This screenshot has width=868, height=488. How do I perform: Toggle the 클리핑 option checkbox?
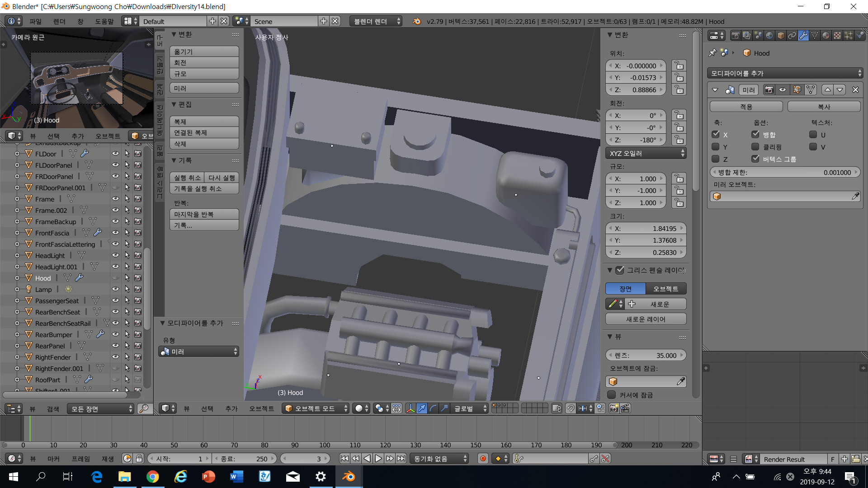click(755, 147)
